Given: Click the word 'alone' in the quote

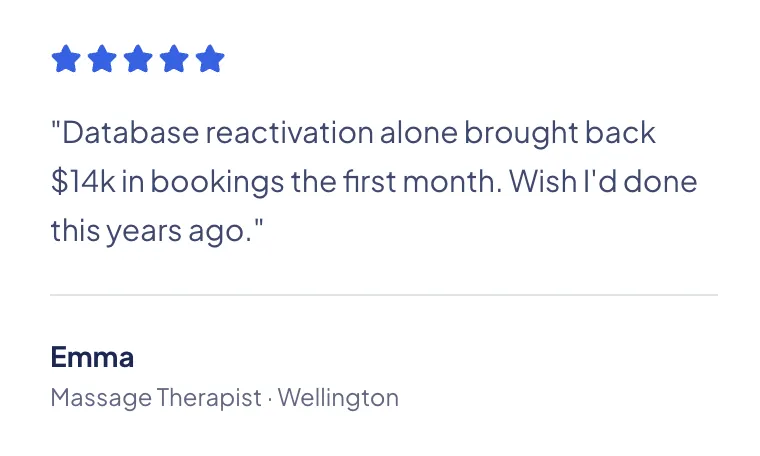Looking at the screenshot, I should 419,132.
